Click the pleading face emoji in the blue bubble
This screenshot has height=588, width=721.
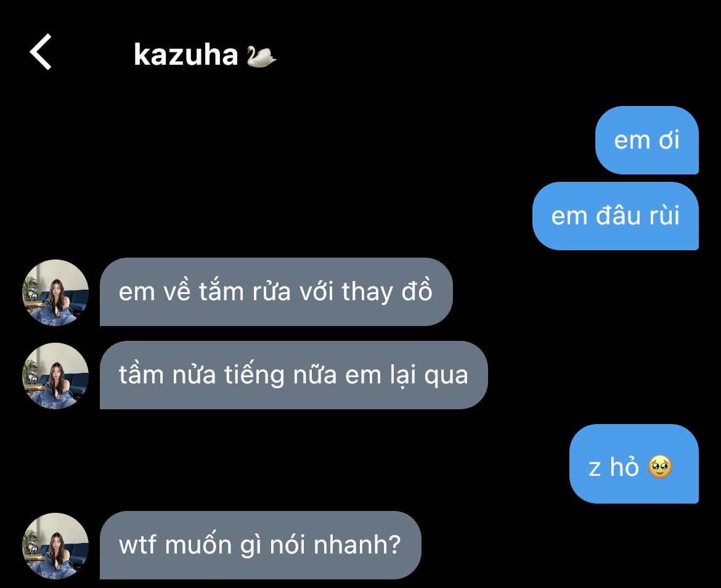coord(660,467)
